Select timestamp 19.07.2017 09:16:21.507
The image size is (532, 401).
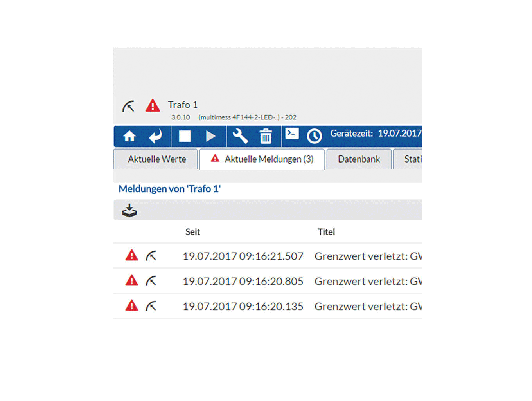click(243, 256)
